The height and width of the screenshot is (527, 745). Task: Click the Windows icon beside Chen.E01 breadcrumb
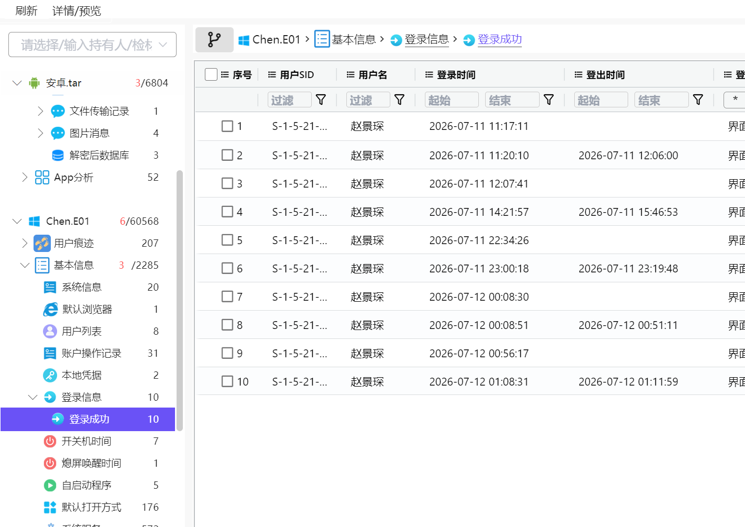coord(244,40)
